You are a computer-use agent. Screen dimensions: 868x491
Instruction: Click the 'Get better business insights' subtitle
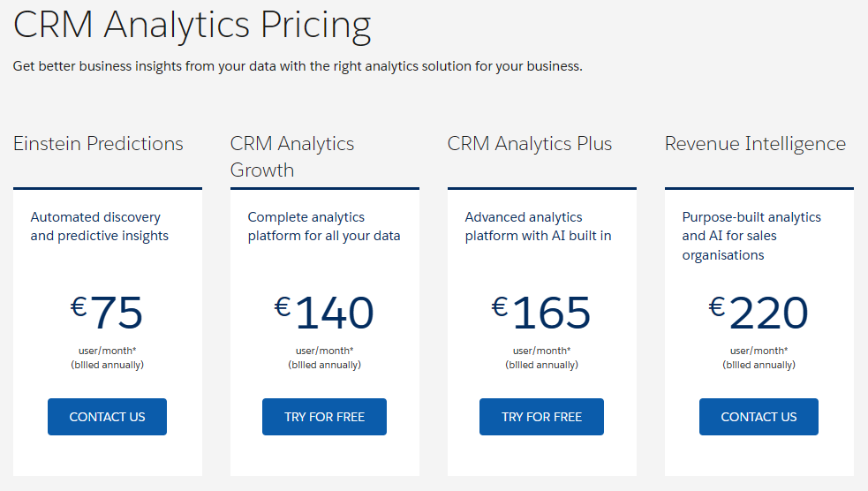298,66
